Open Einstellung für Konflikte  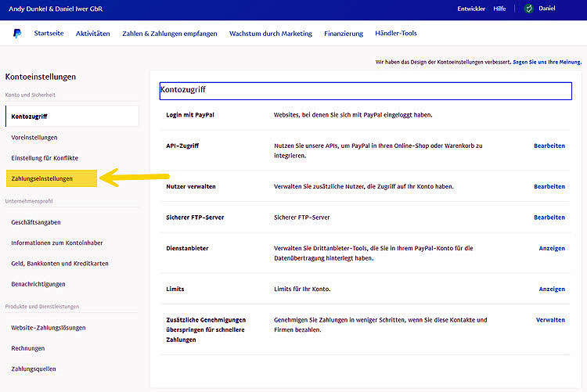coord(45,158)
